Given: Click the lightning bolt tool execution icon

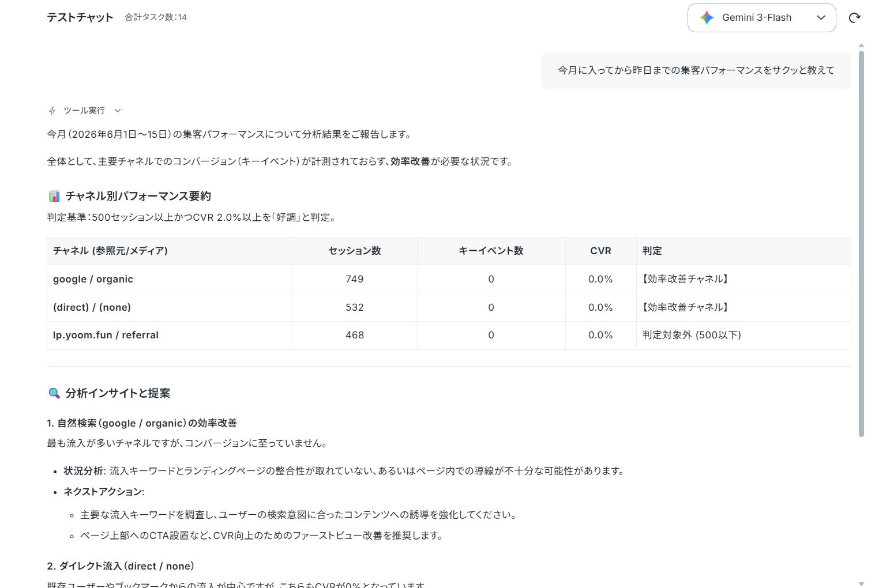Looking at the screenshot, I should pos(52,111).
